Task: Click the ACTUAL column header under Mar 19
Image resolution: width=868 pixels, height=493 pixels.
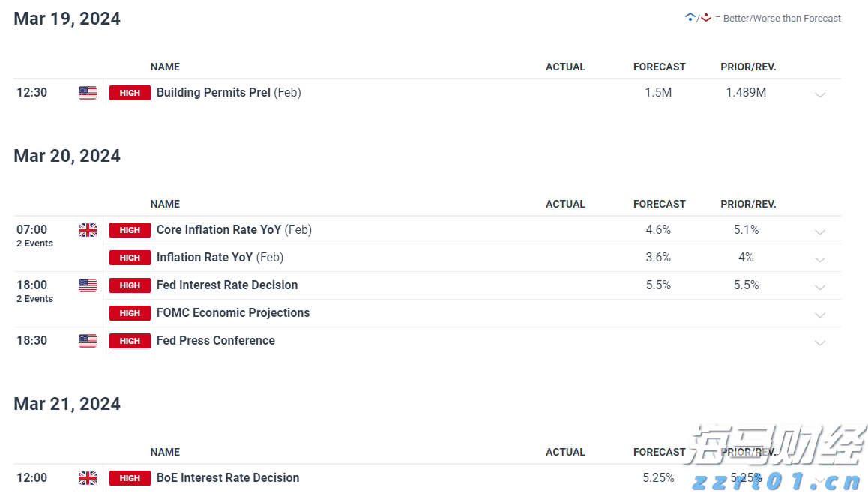Action: tap(565, 67)
